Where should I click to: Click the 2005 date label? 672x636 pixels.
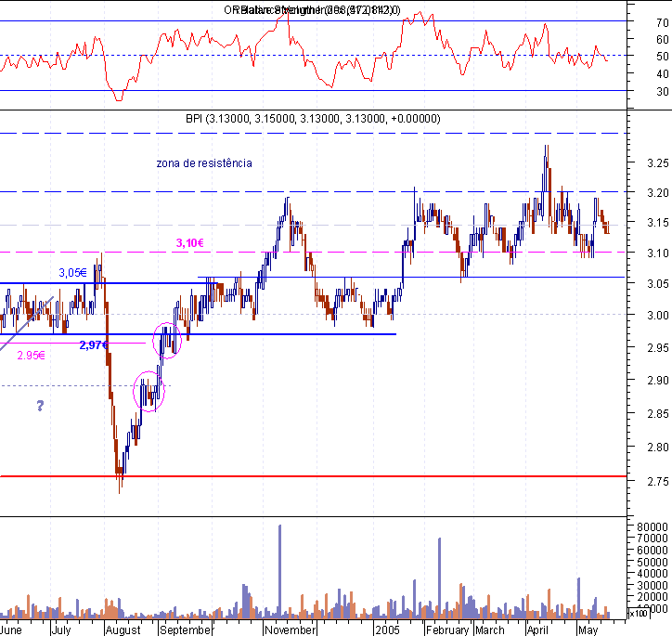[x=387, y=630]
